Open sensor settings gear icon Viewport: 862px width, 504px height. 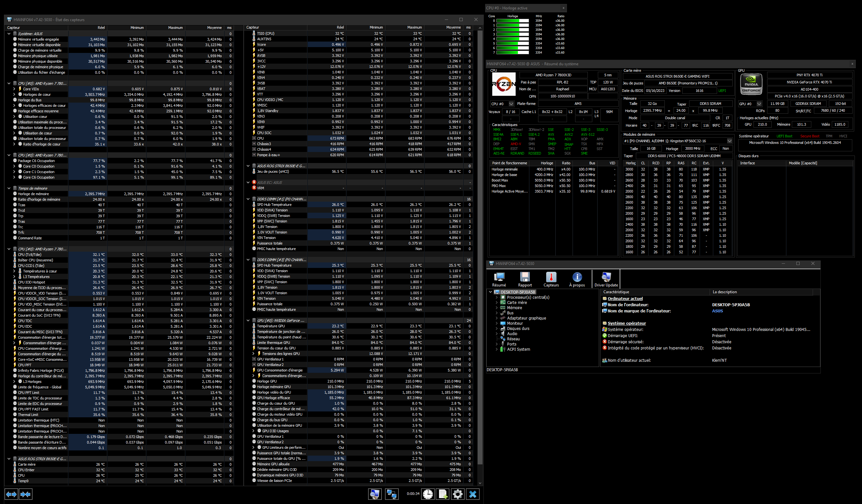click(458, 494)
